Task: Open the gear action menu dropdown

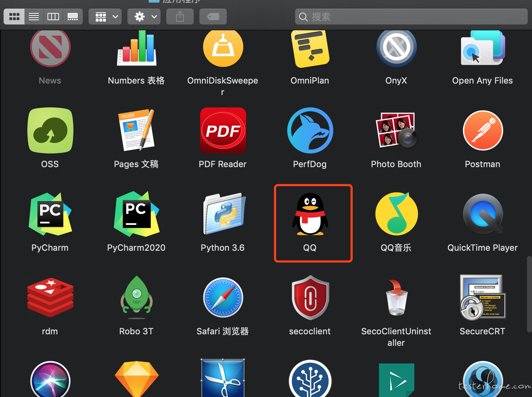Action: coord(144,17)
